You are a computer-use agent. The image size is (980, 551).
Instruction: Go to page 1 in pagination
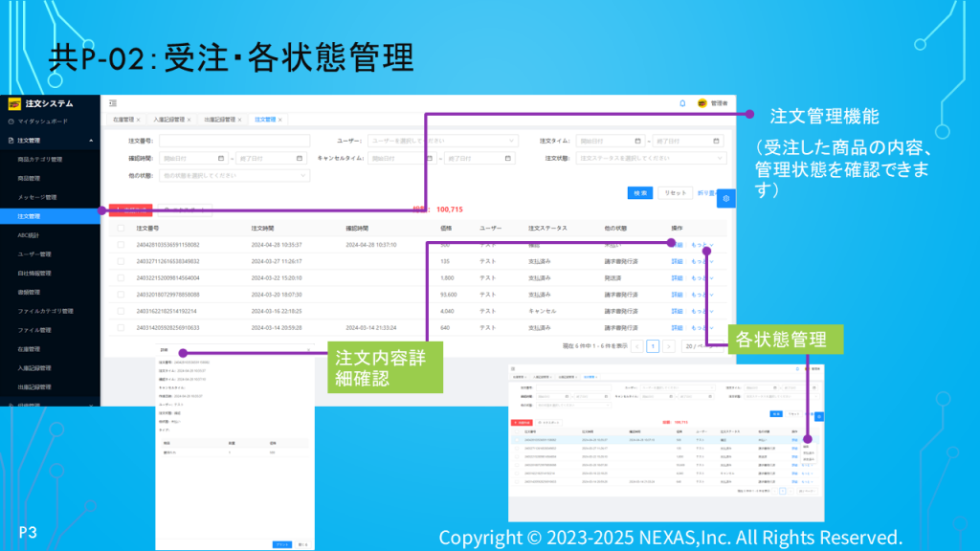click(x=653, y=346)
